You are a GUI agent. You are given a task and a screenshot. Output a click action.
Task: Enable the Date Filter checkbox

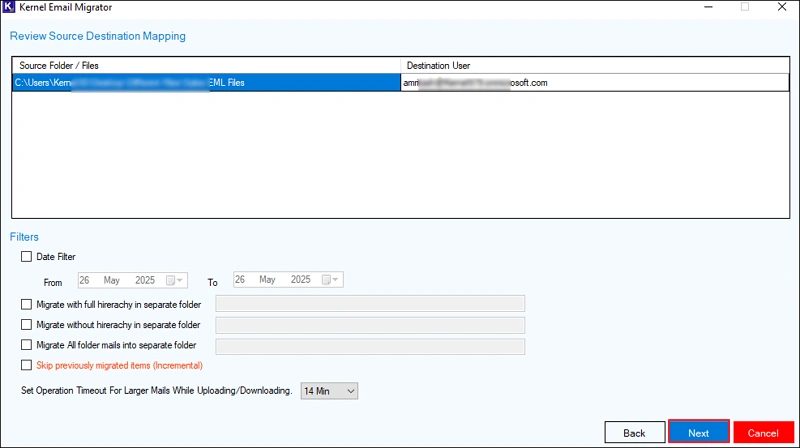tap(26, 257)
